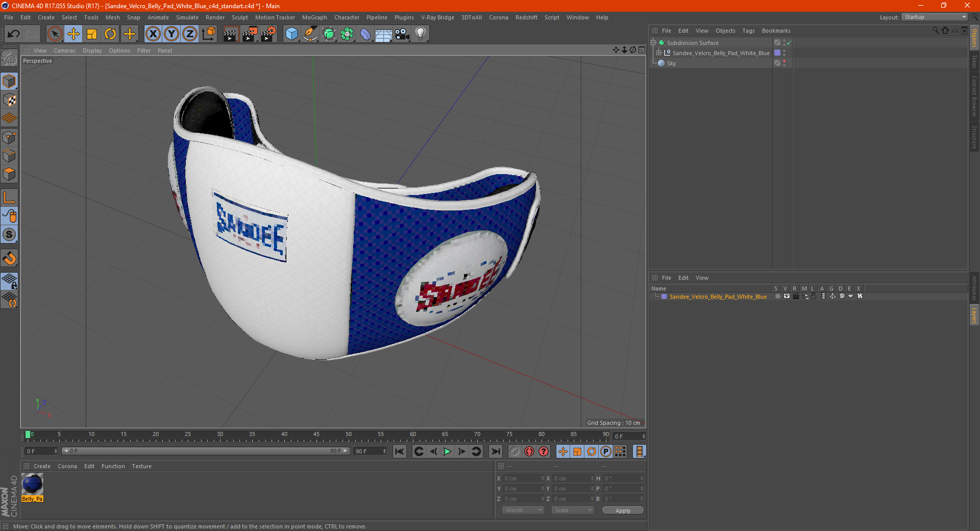Open Edit Render Settings icon
Image resolution: width=980 pixels, height=531 pixels.
(268, 34)
